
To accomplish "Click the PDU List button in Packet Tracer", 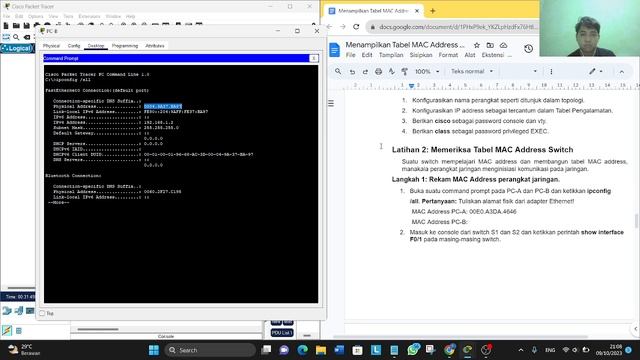I will click(282, 333).
